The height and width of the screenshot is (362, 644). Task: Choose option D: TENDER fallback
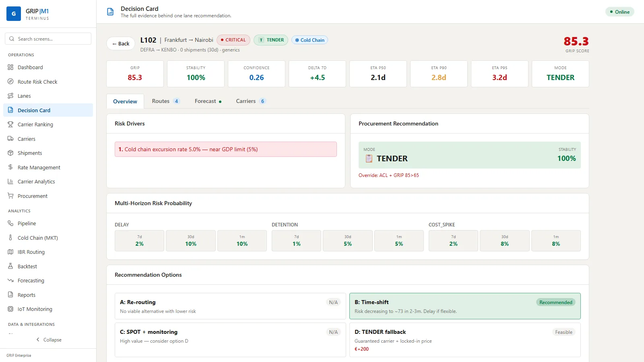tap(465, 340)
